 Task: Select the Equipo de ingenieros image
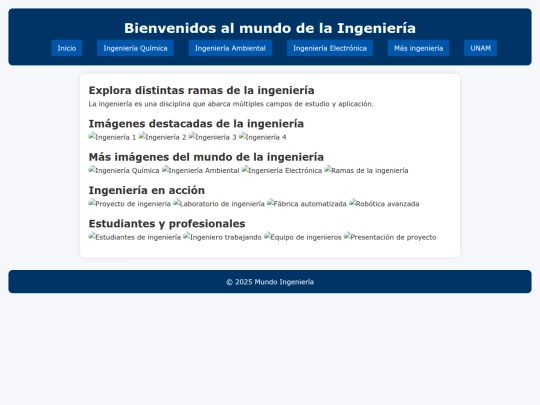click(x=303, y=237)
